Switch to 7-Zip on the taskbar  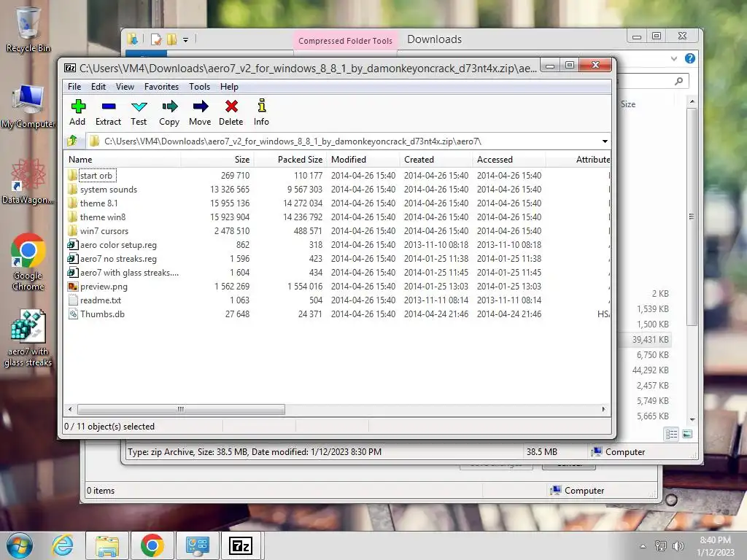pyautogui.click(x=241, y=545)
